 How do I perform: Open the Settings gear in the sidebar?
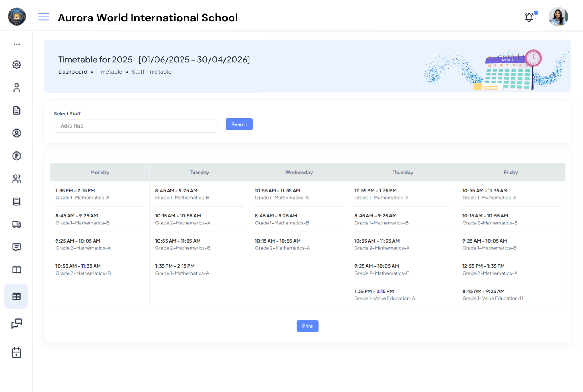[16, 64]
